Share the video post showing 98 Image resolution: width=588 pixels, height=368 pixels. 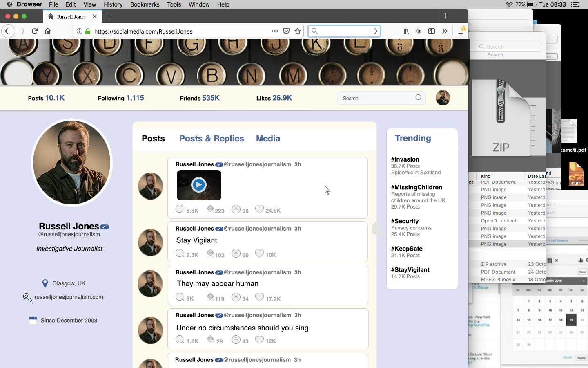pos(236,209)
